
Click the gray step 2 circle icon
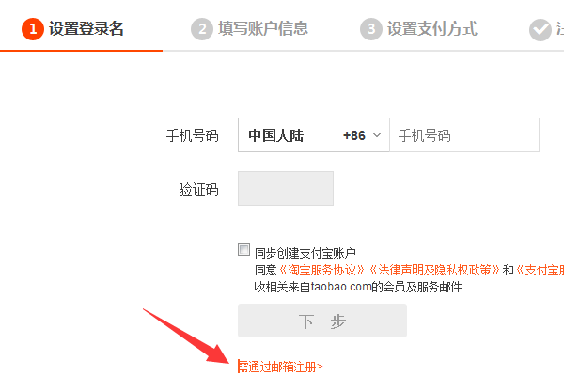click(202, 29)
